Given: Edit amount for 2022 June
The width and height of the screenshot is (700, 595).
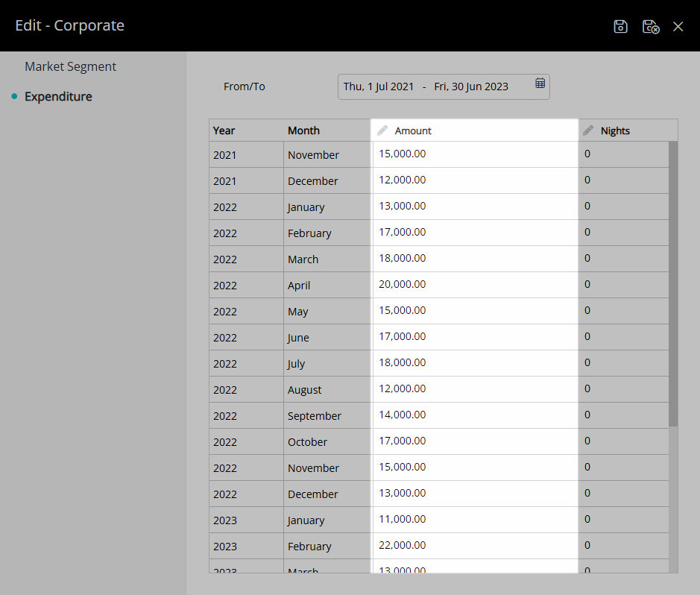Looking at the screenshot, I should point(475,337).
